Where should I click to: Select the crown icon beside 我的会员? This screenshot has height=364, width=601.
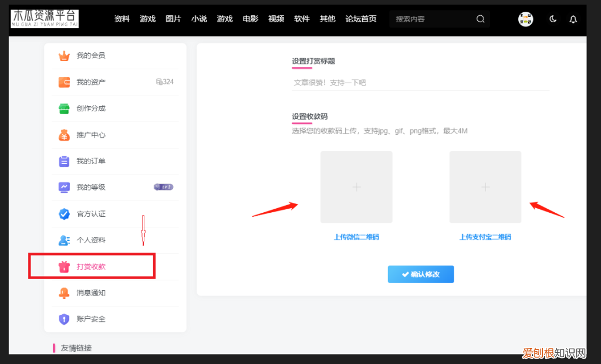pyautogui.click(x=63, y=56)
